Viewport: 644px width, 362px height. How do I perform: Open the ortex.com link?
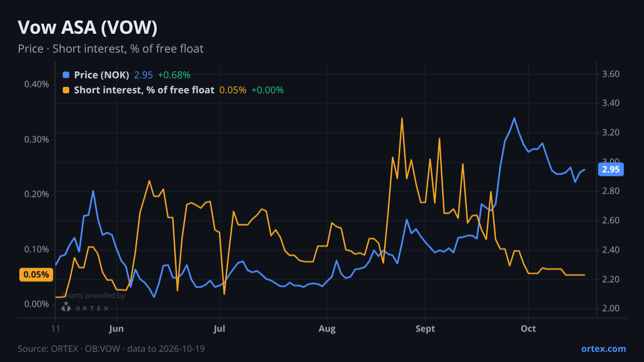coord(603,349)
